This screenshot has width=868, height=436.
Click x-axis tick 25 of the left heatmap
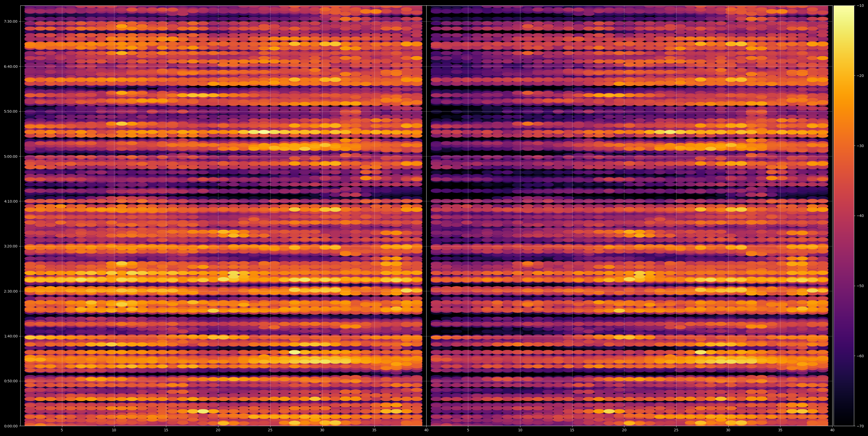pos(270,430)
